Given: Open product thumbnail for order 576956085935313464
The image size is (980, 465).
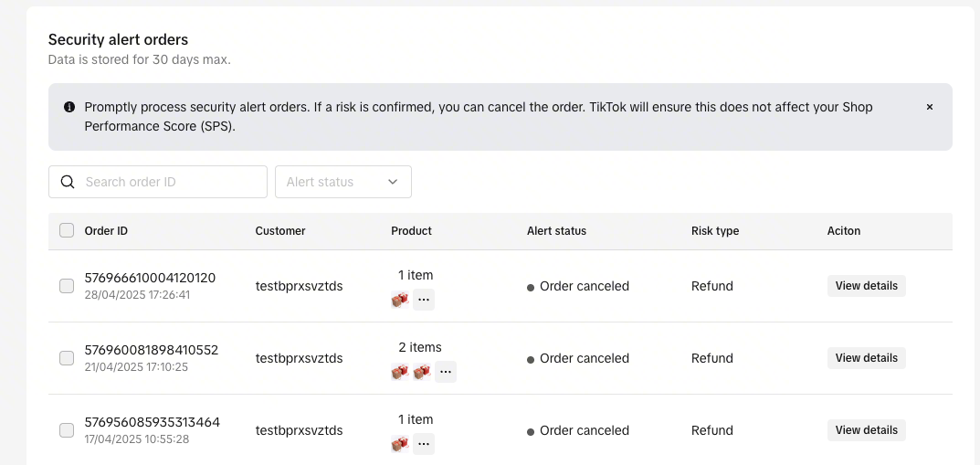Looking at the screenshot, I should (399, 444).
